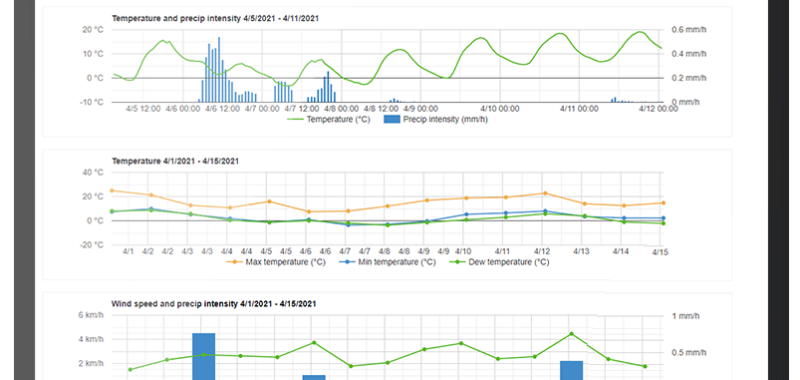The height and width of the screenshot is (380, 800).
Task: Click the Wind speed and precip intensity title
Action: point(214,304)
